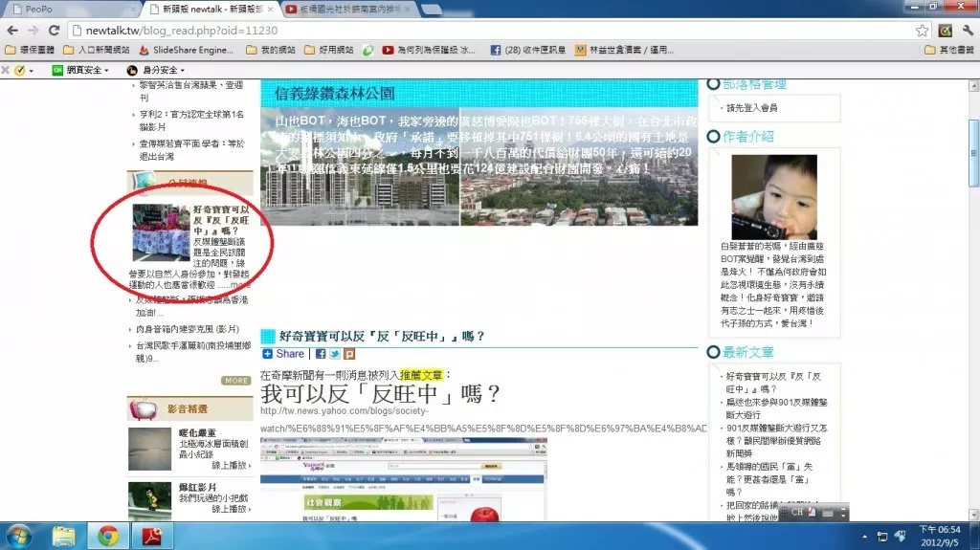This screenshot has height=550, width=980.
Task: Share the article on Facebook
Action: point(321,354)
